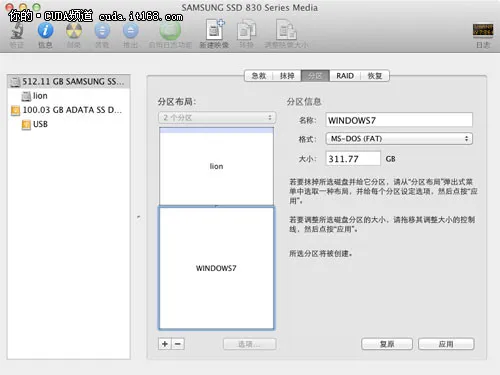Image resolution: width=500 pixels, height=375 pixels.
Task: Open the Log (日志) toolbar icon
Action: [x=483, y=30]
